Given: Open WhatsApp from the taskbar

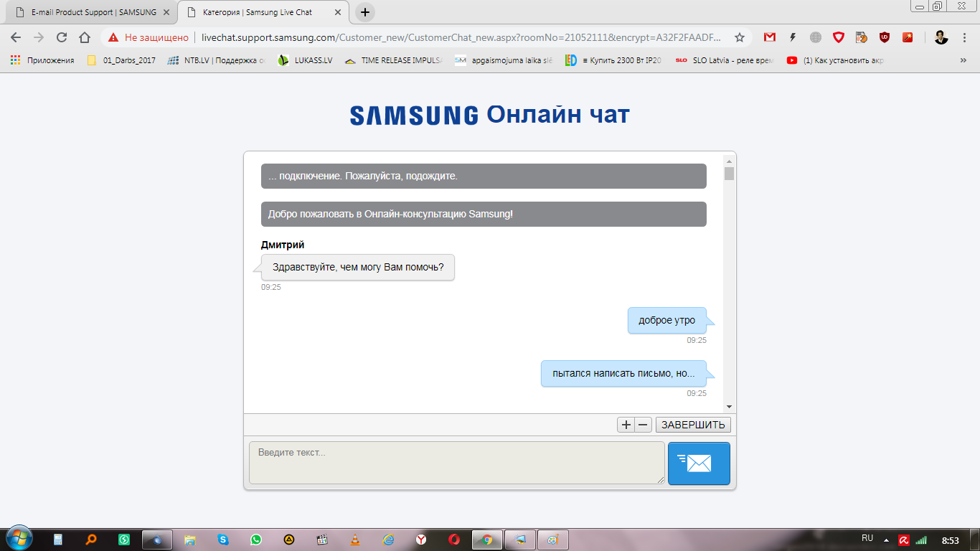Looking at the screenshot, I should (x=256, y=540).
